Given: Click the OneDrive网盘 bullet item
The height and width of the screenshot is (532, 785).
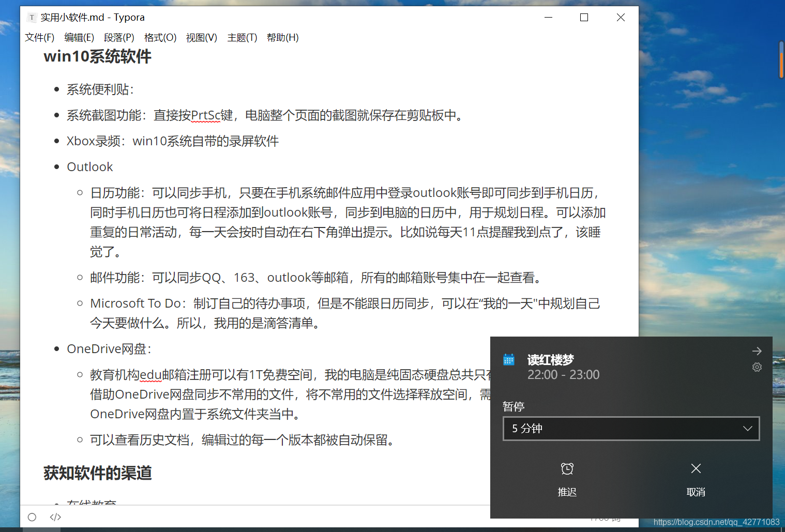Looking at the screenshot, I should (x=109, y=349).
